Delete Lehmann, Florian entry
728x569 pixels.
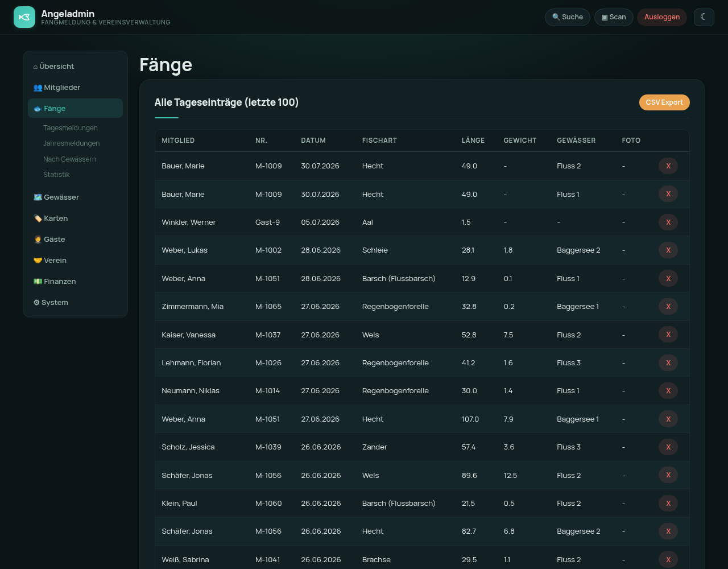(x=668, y=362)
